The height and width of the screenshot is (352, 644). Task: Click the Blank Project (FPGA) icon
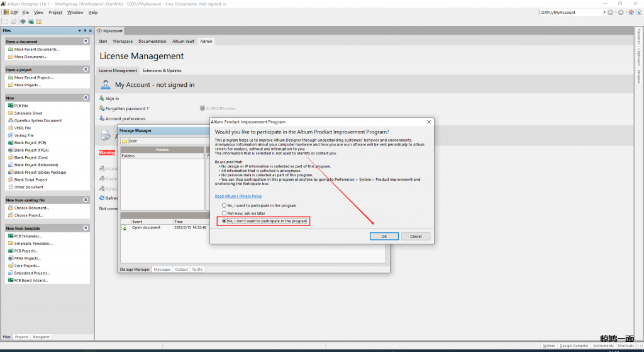tap(10, 150)
